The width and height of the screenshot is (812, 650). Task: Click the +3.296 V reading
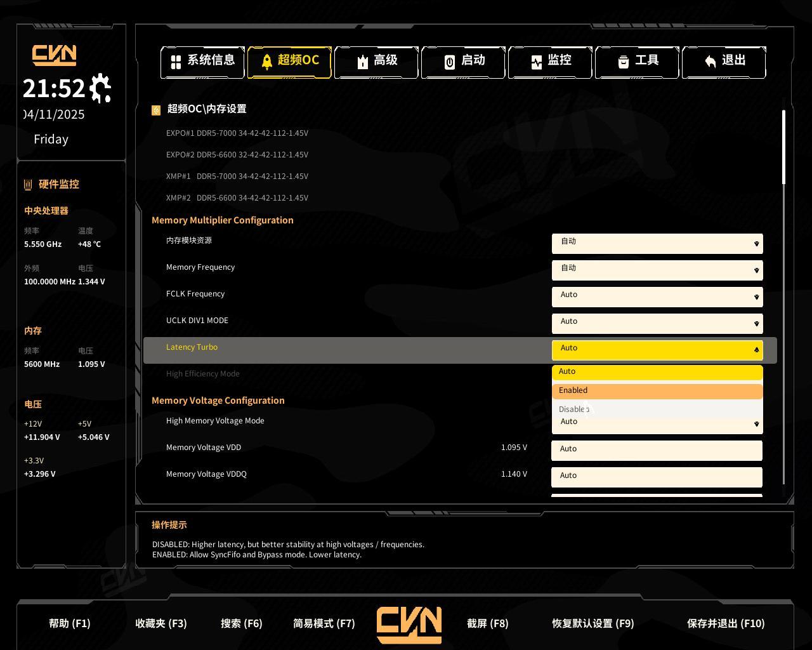click(40, 474)
